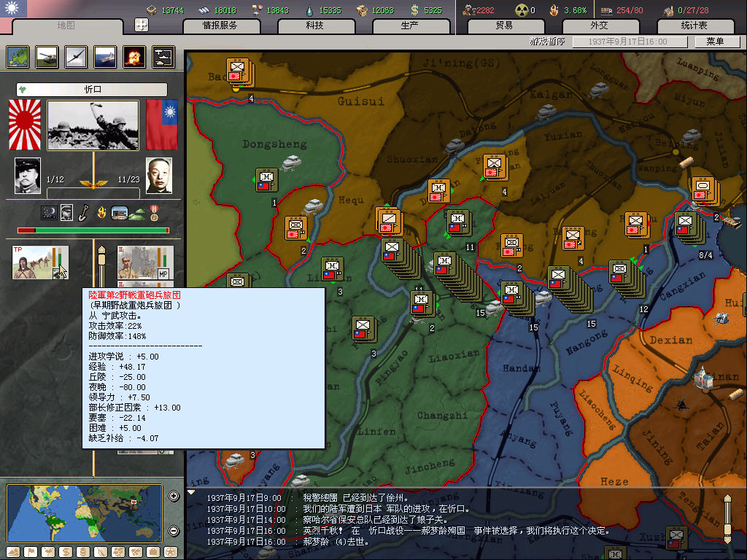
Task: Switch to map mode with star globe icon
Action: pos(171,552)
